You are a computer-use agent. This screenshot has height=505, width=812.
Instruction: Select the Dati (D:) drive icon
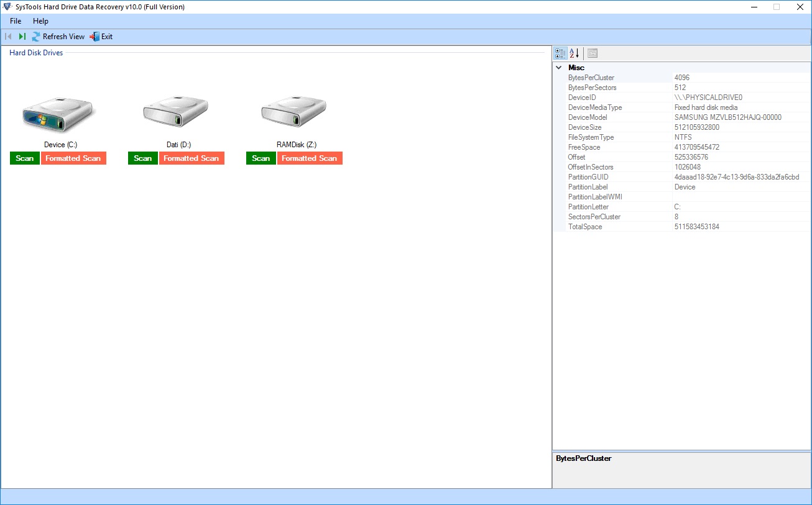176,112
